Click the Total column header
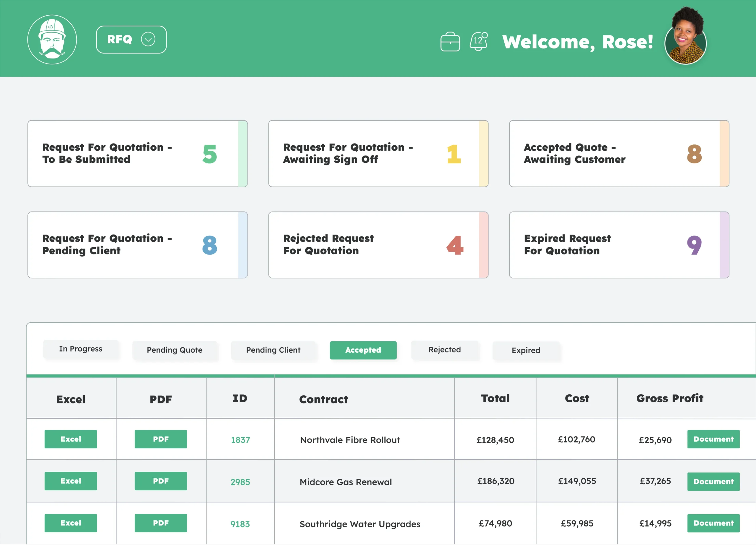The image size is (756, 545). point(495,398)
